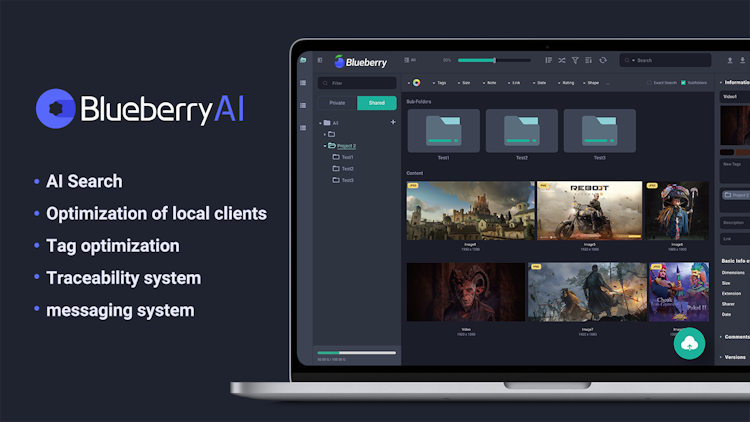Uncheck the Subfolders checkbox
Screen dimensions: 750x422
(684, 83)
